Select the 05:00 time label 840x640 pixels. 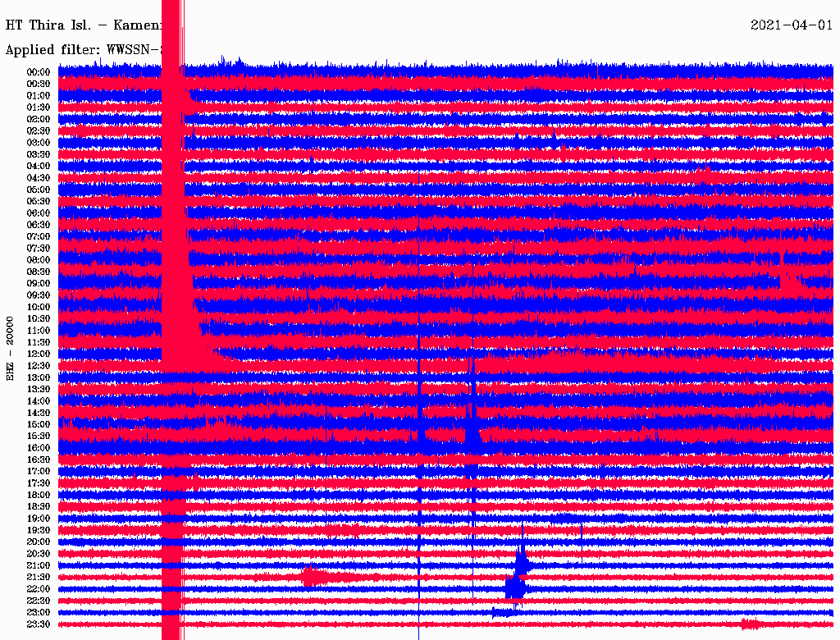pos(39,190)
